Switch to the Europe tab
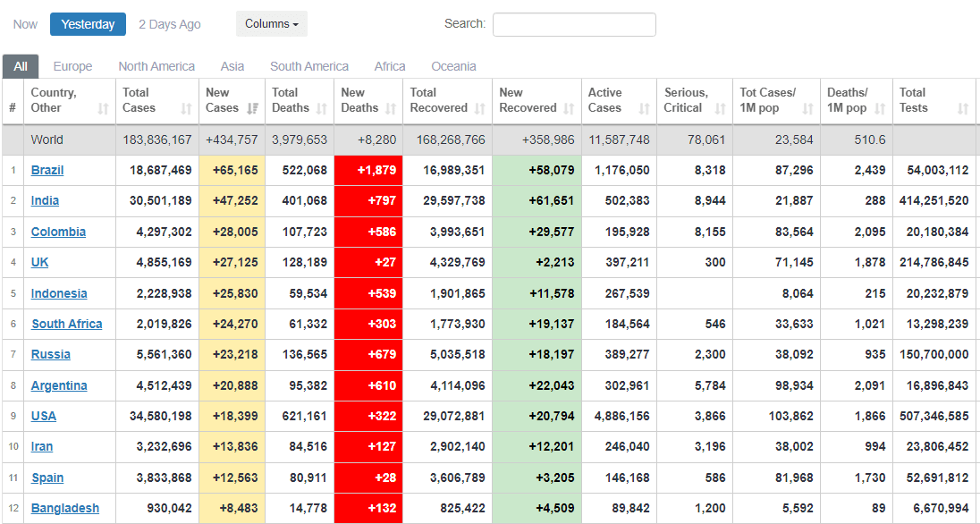 click(x=72, y=66)
